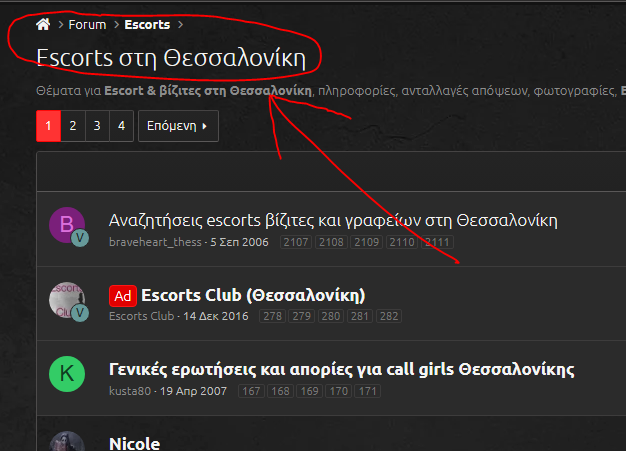The image size is (626, 451).
Task: Open kusta80 username profile link
Action: point(130,390)
